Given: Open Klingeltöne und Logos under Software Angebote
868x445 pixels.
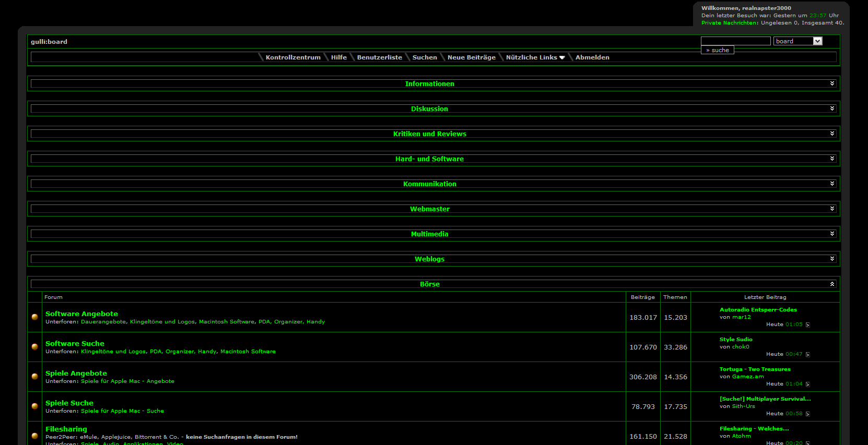Looking at the screenshot, I should pos(162,322).
